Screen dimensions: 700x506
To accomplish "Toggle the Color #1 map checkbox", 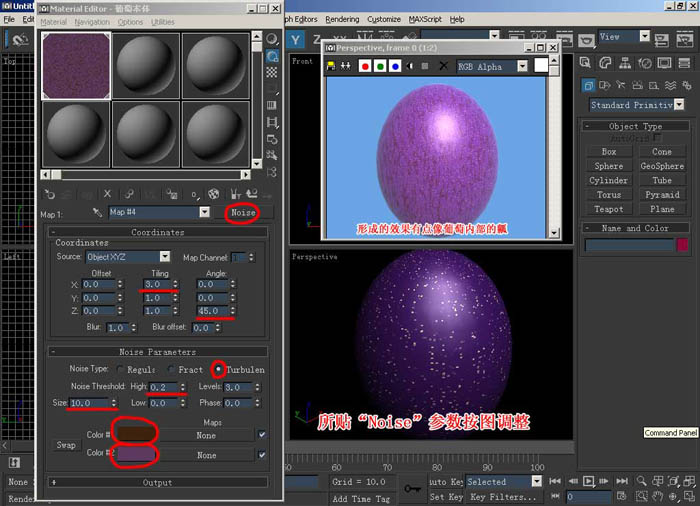I will (x=262, y=434).
